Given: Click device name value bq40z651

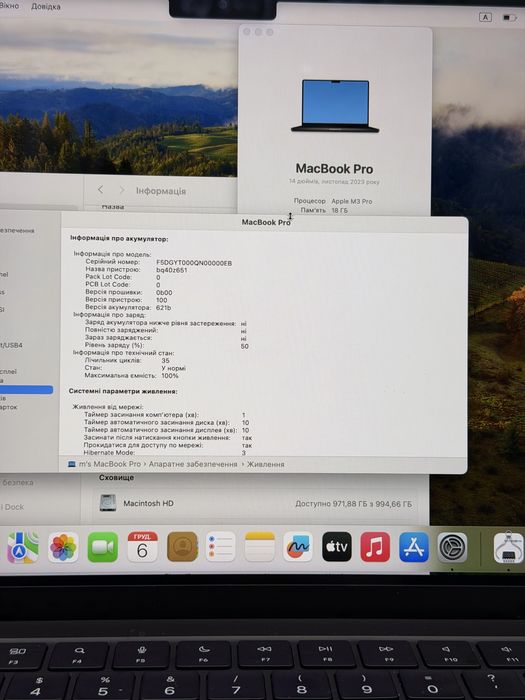Looking at the screenshot, I should 172,270.
